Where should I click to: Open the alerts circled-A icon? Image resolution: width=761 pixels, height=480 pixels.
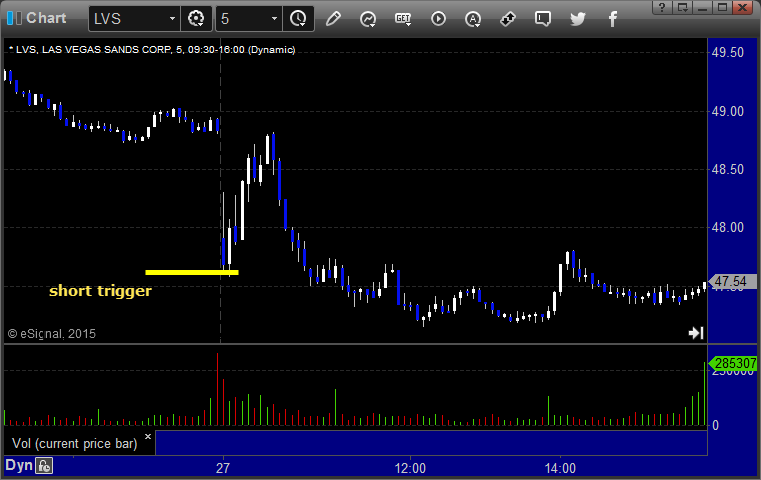[473, 19]
